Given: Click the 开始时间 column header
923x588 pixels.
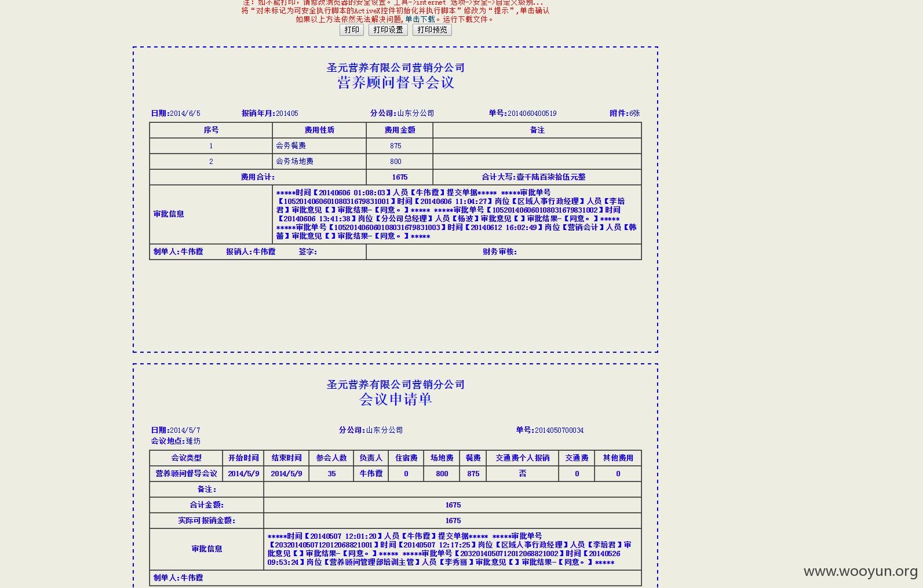Looking at the screenshot, I should click(243, 458).
